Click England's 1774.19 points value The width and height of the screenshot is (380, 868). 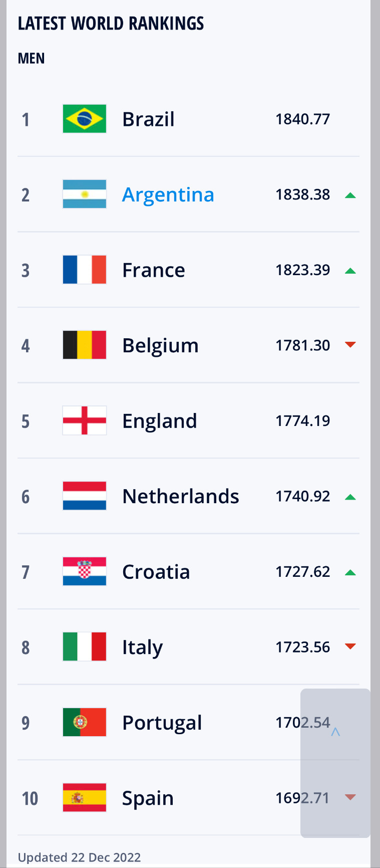click(x=302, y=420)
